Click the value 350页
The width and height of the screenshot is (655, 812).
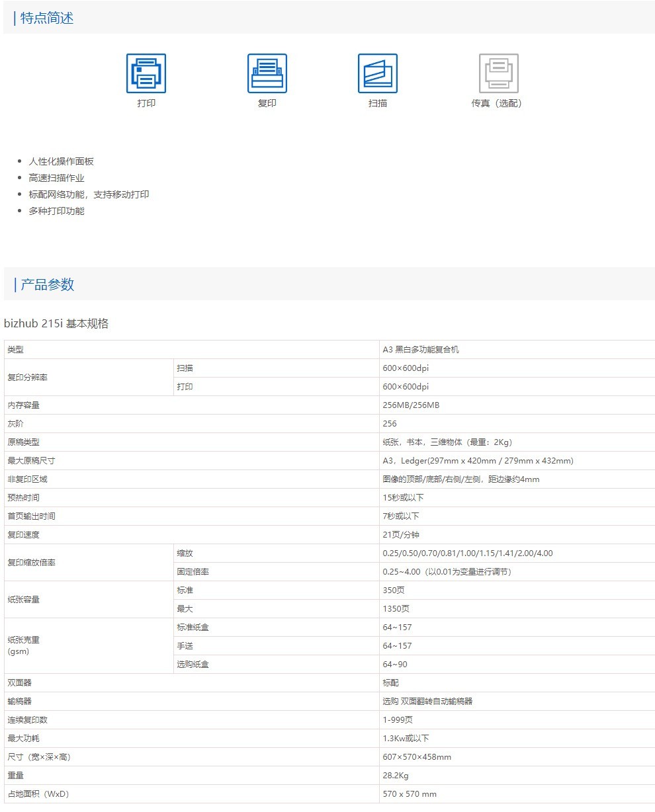pos(394,590)
